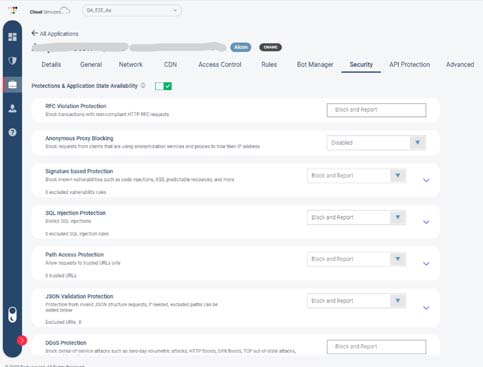
Task: Switch to the Network tab
Action: [x=131, y=64]
